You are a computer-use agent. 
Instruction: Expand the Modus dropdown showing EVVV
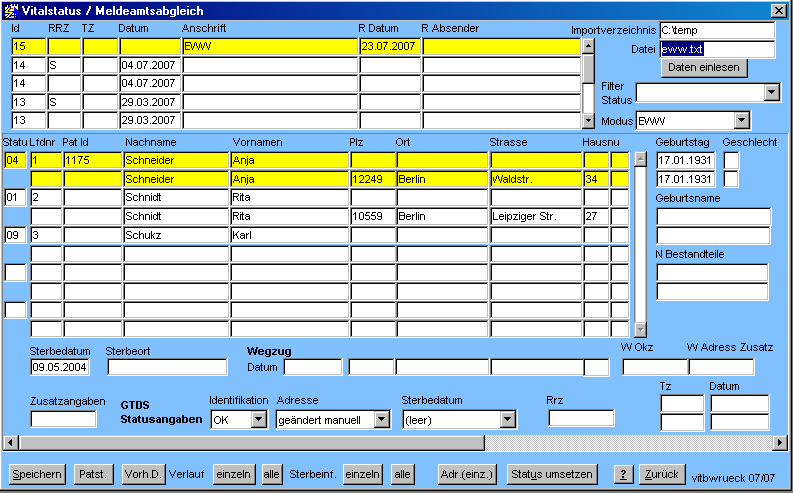[741, 121]
